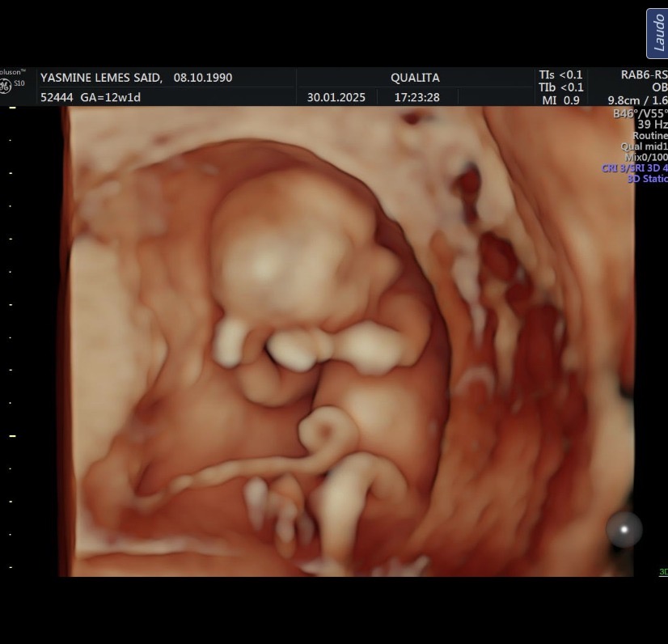Click the exam date 30.01.2025
The width and height of the screenshot is (668, 644).
tap(336, 97)
